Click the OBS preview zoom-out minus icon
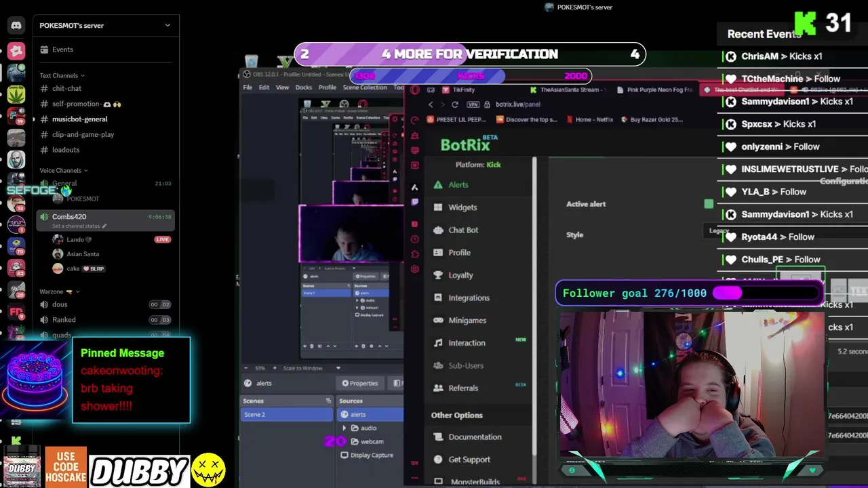This screenshot has height=488, width=868. coord(247,368)
